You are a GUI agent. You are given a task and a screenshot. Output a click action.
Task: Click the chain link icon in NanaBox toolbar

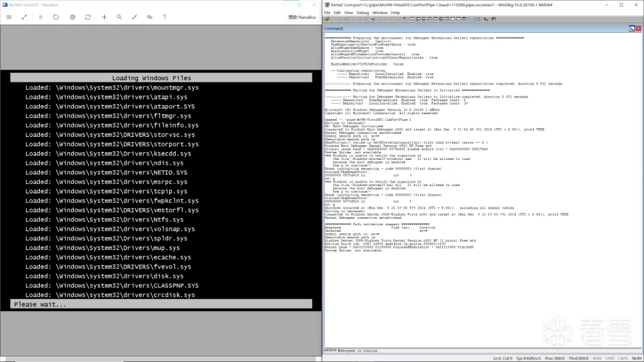click(150, 17)
